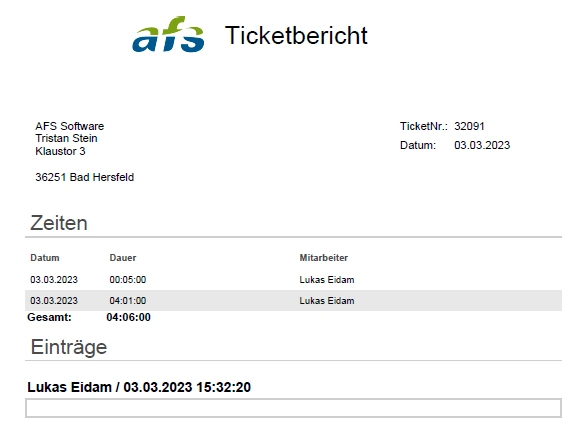Click the Mitarbeiter column header
The height and width of the screenshot is (432, 584).
[x=324, y=258]
